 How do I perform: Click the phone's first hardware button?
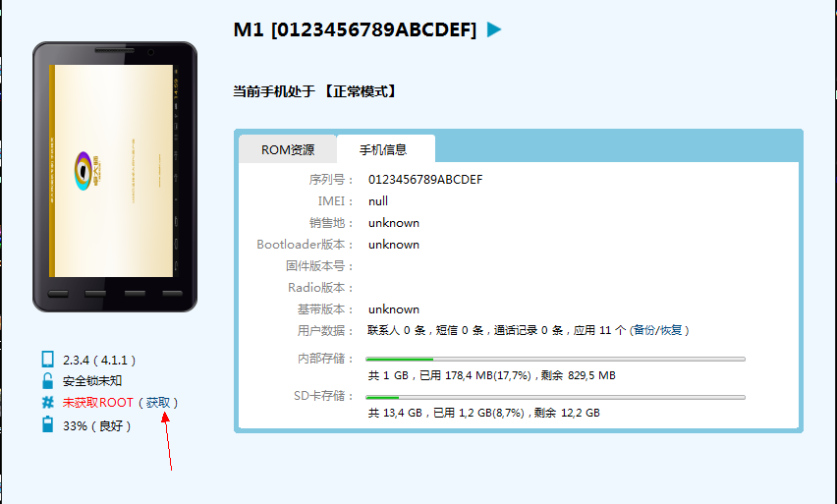(x=58, y=293)
